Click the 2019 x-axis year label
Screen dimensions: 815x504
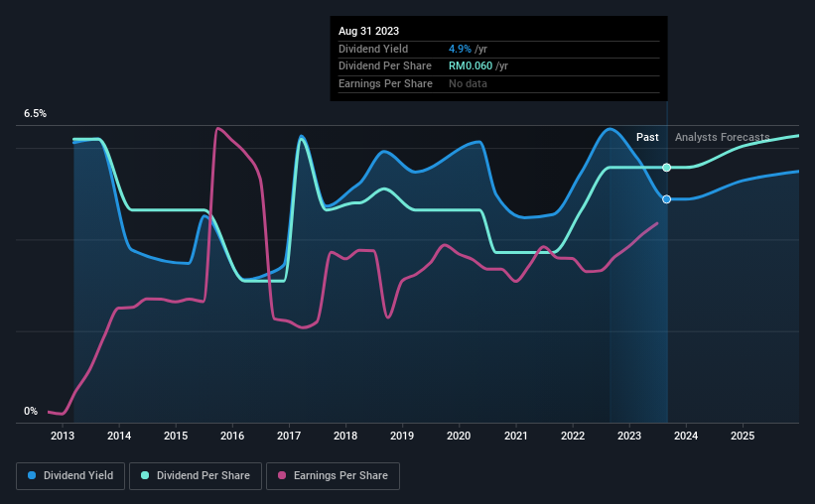click(x=402, y=436)
